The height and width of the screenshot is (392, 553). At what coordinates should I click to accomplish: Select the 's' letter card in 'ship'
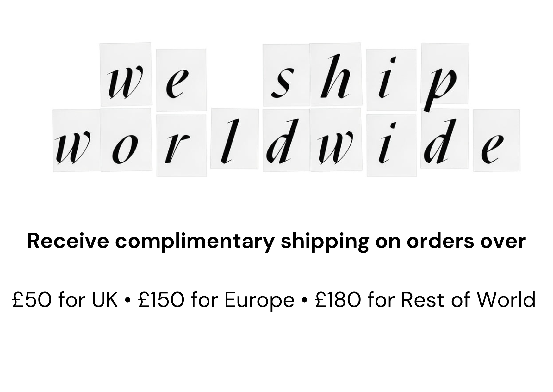point(286,75)
